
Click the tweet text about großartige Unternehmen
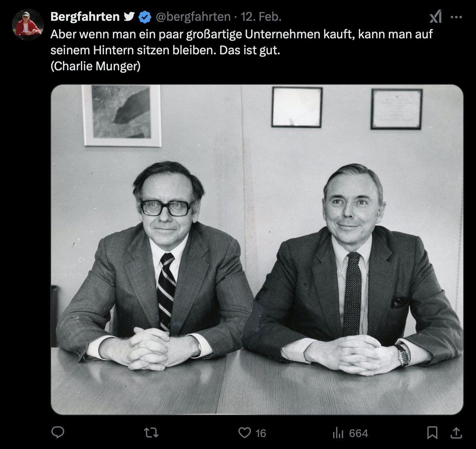[x=241, y=42]
